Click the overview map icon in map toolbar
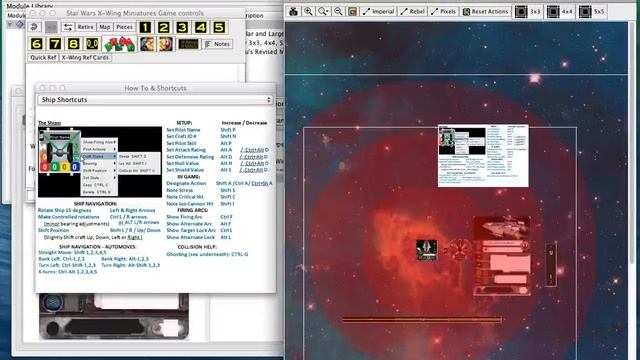 353,11
